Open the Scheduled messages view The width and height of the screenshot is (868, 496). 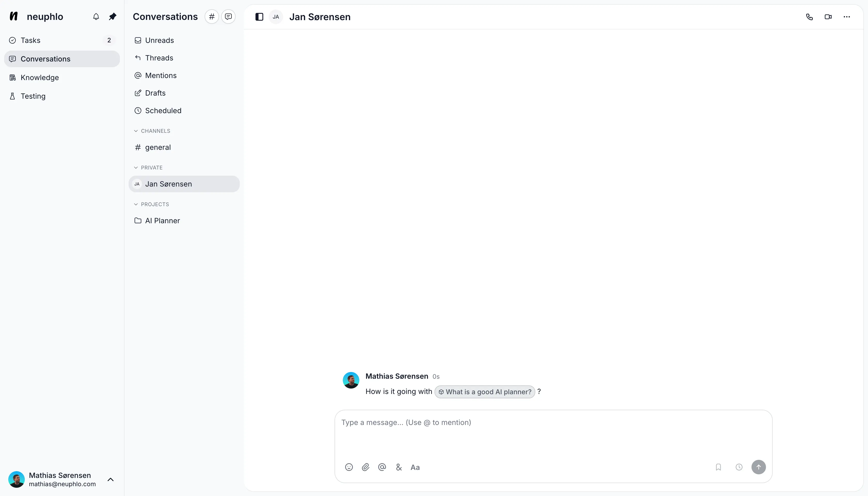click(x=163, y=110)
